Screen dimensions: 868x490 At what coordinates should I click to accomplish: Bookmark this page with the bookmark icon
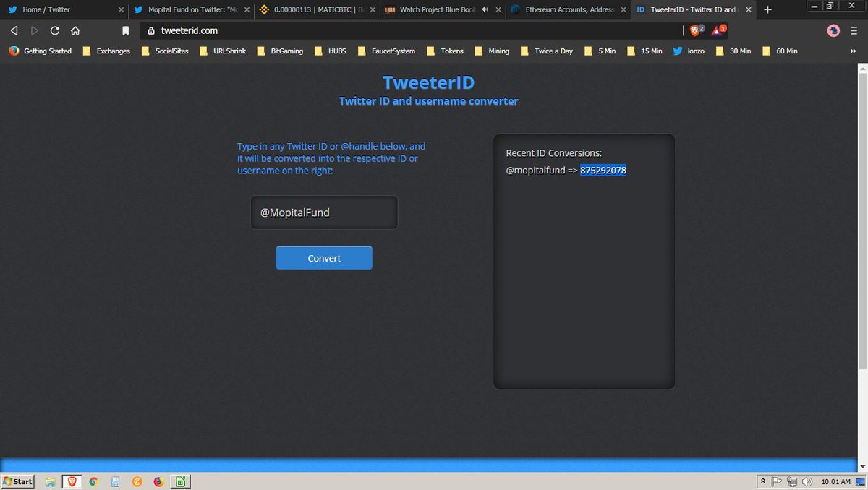coord(126,31)
